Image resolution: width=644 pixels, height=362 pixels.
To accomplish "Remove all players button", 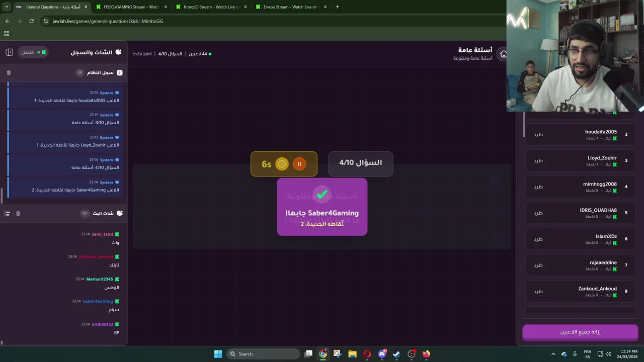I will (580, 332).
